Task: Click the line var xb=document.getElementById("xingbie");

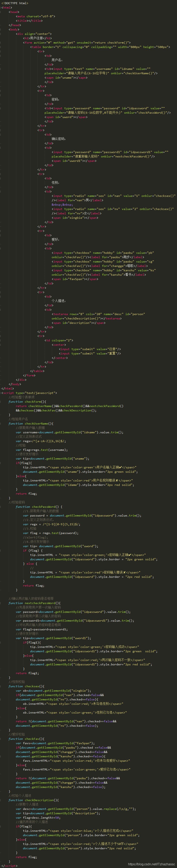Action: [53, 691]
